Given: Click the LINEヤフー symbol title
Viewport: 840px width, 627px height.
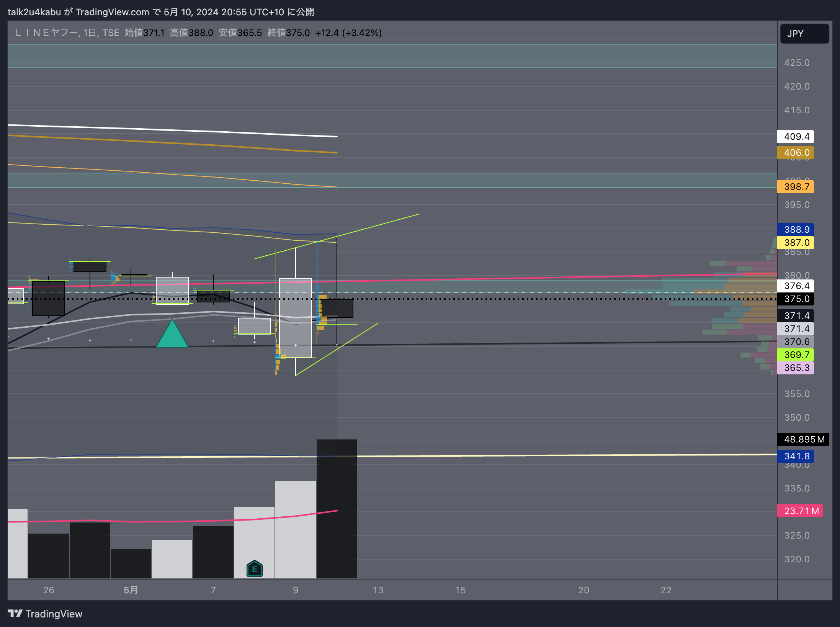Looking at the screenshot, I should (x=47, y=33).
